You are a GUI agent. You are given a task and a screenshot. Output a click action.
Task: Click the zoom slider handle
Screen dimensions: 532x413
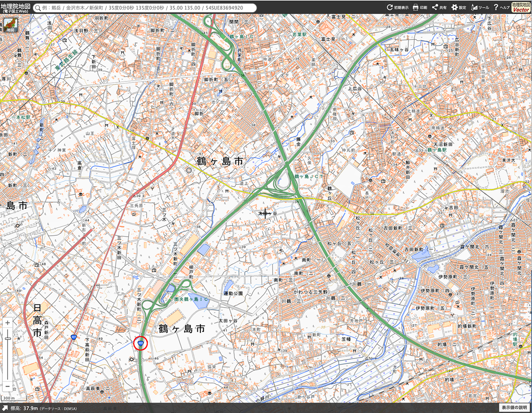click(8, 339)
